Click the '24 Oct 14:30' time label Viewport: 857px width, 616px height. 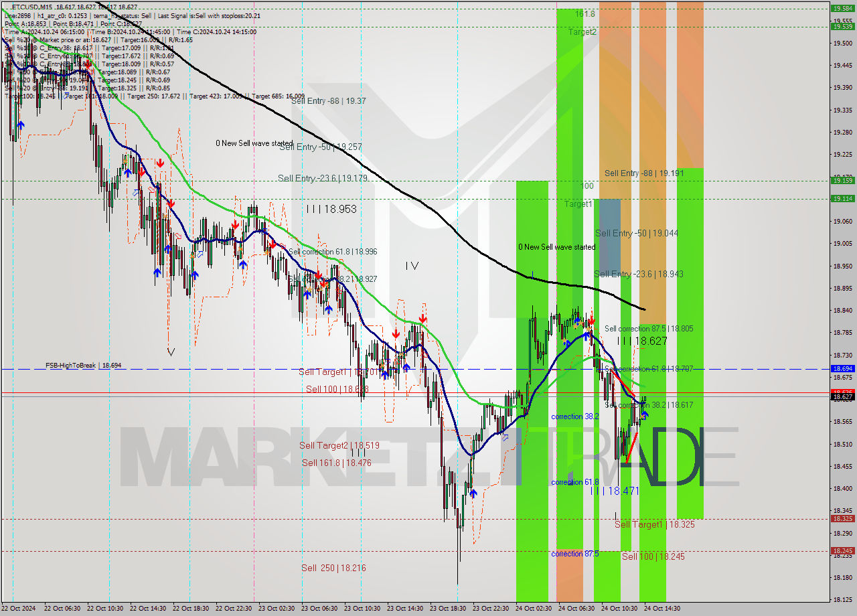[x=661, y=608]
